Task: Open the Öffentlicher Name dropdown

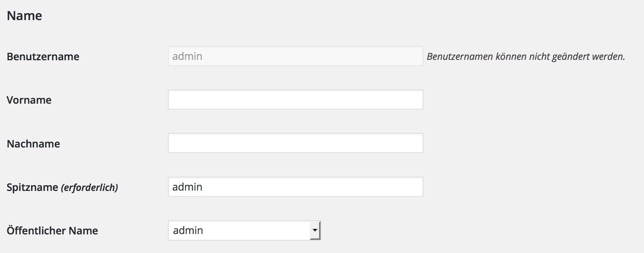Action: click(x=244, y=230)
